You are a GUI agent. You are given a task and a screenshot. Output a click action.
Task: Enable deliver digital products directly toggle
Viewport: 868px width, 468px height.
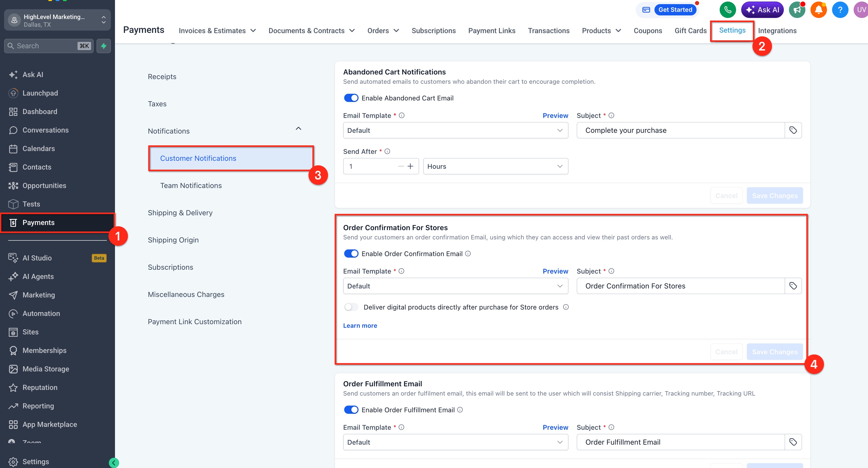click(351, 307)
